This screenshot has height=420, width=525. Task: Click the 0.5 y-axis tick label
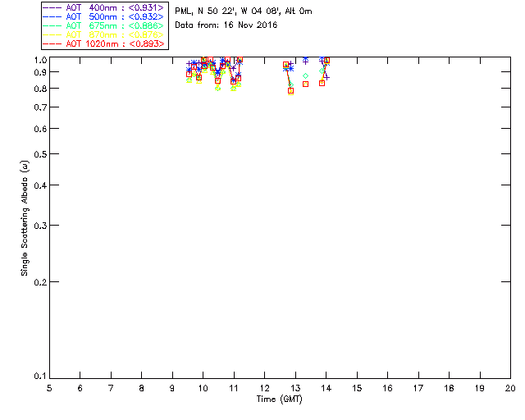(40, 154)
